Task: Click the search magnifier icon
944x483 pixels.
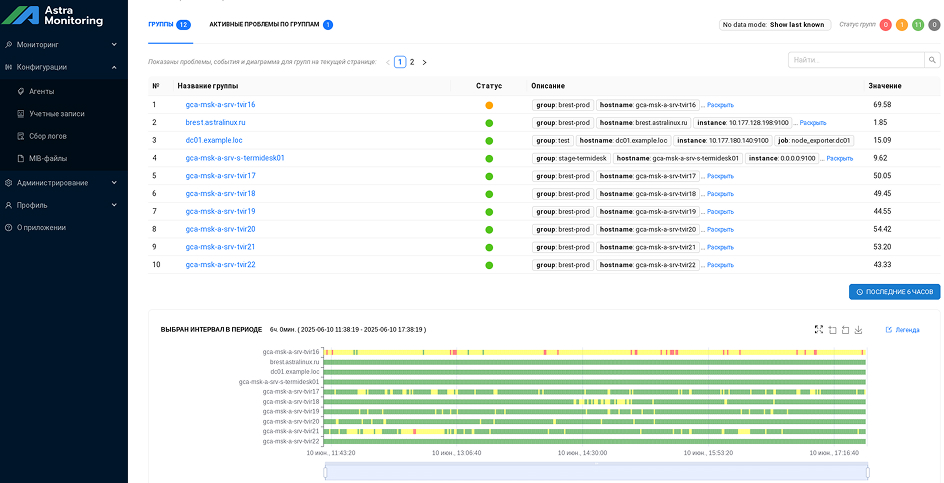Action: [932, 60]
